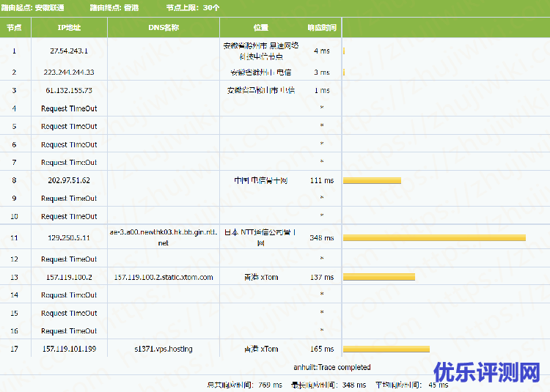Click the anhuilt:Trace completed status text
This screenshot has width=550, height=392.
coord(332,367)
